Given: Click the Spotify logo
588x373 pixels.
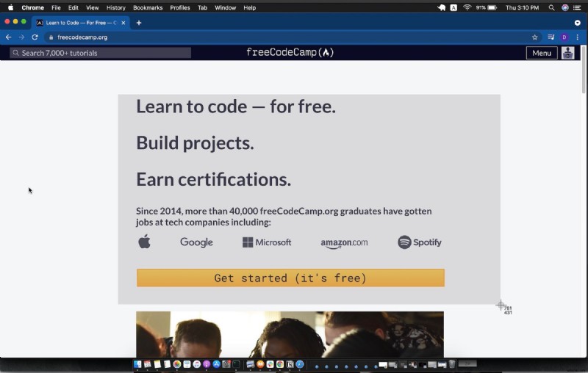Looking at the screenshot, I should (x=420, y=242).
